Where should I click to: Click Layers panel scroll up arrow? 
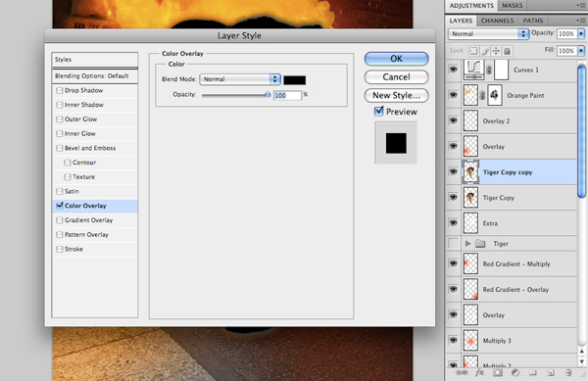[x=581, y=351]
